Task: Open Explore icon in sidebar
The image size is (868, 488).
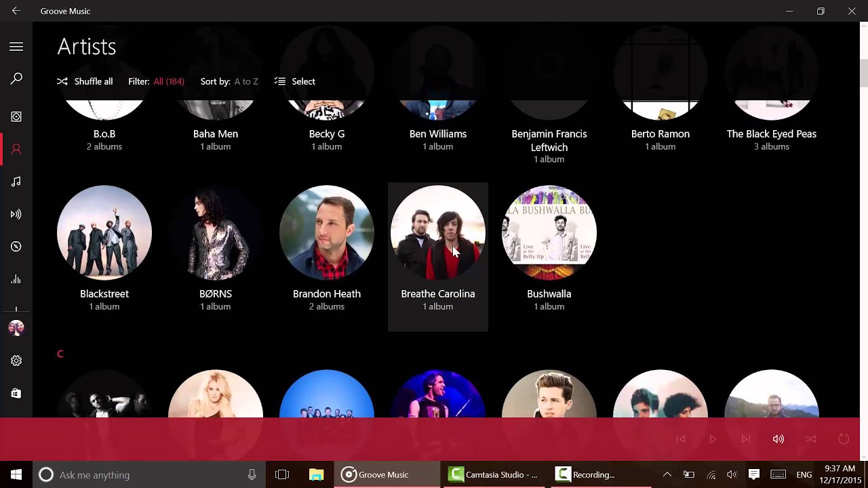Action: click(x=16, y=247)
